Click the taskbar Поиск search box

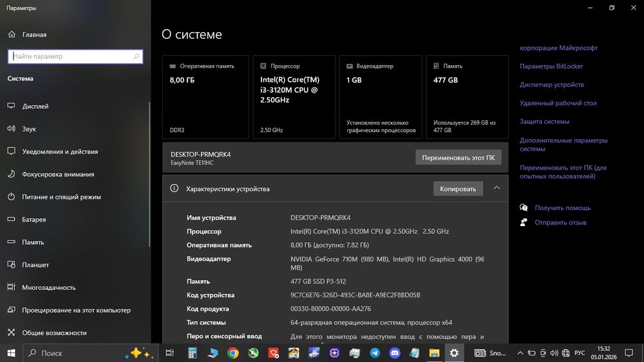[x=90, y=352]
